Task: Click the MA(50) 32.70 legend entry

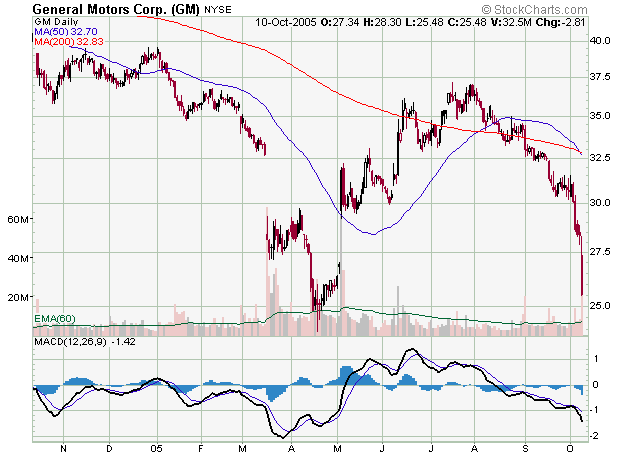Action: [x=66, y=32]
